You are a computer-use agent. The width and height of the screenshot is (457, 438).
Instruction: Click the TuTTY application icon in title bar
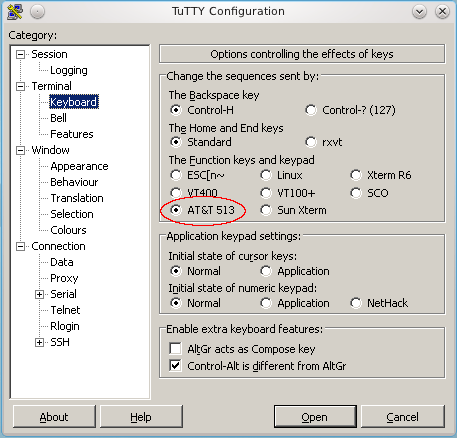click(15, 12)
